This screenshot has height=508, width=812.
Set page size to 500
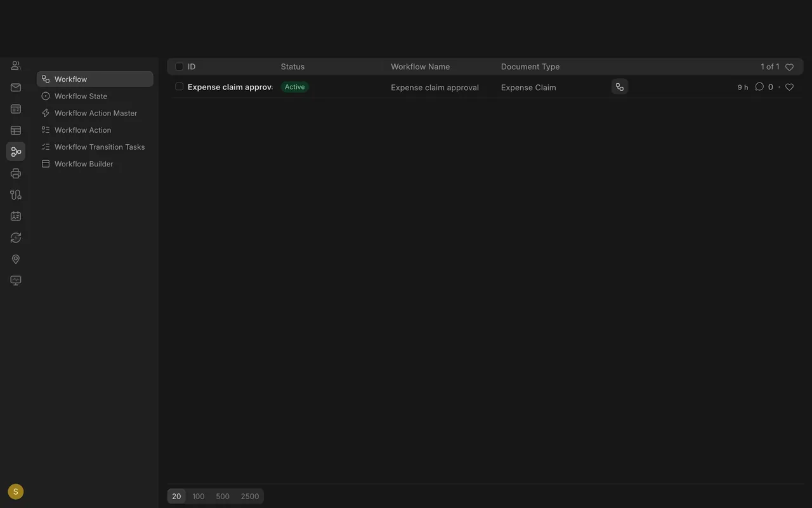click(223, 497)
